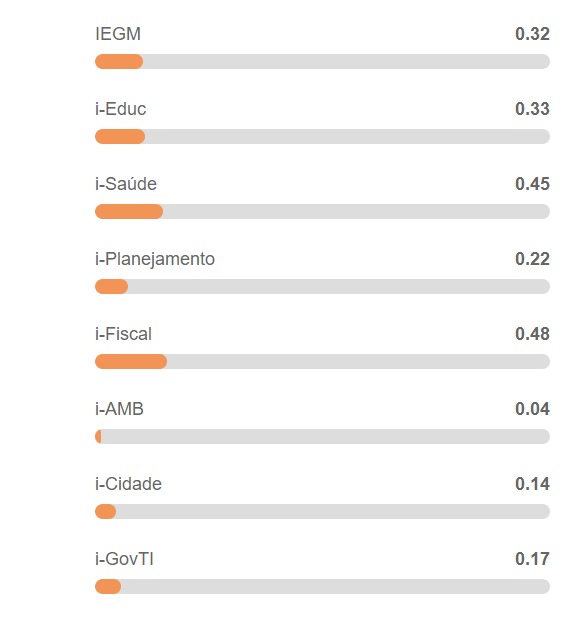Click the i-Saúde label
Screen dimensions: 564x618
(x=126, y=184)
